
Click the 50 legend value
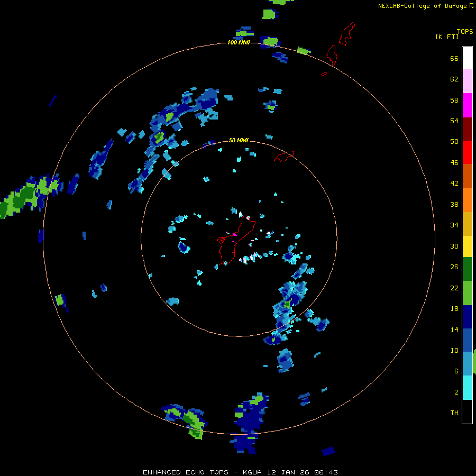click(454, 142)
